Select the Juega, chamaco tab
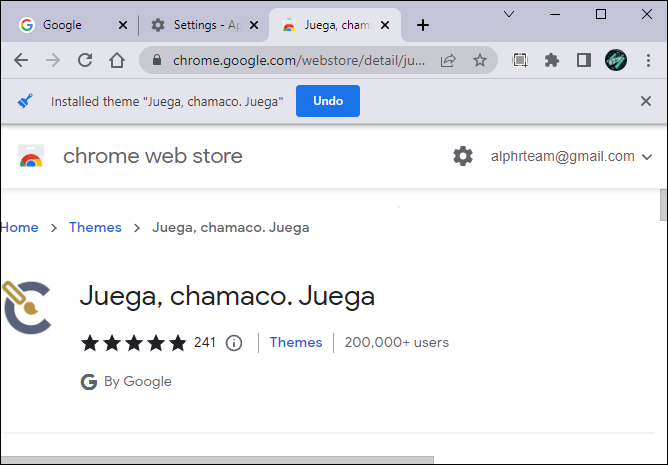Viewport: 668px width, 465px height. tap(334, 25)
